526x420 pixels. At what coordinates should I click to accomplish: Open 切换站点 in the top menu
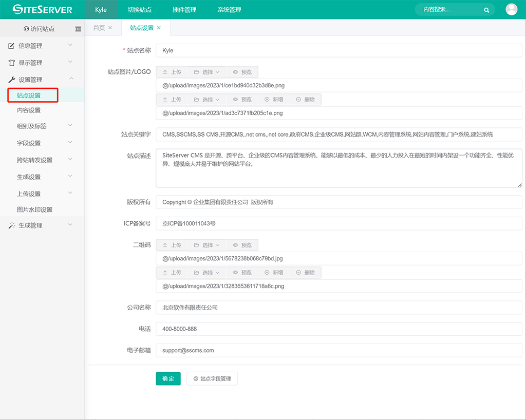coord(140,10)
